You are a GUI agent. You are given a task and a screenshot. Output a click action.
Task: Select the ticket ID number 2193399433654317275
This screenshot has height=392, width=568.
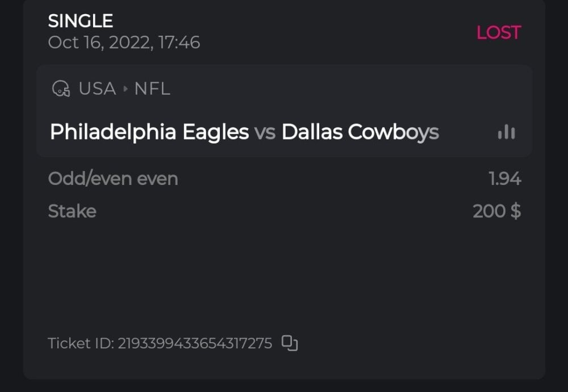(x=195, y=343)
